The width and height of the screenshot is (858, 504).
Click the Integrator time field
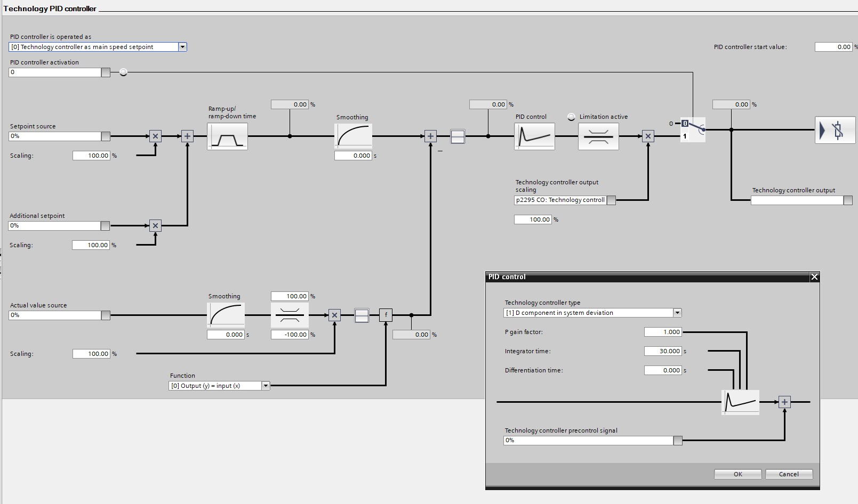[663, 351]
